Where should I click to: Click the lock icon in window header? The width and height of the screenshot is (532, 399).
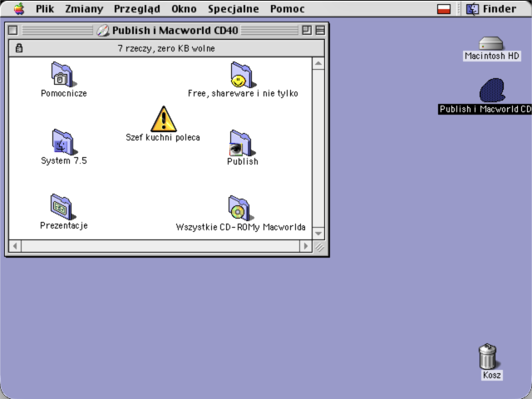pyautogui.click(x=19, y=48)
